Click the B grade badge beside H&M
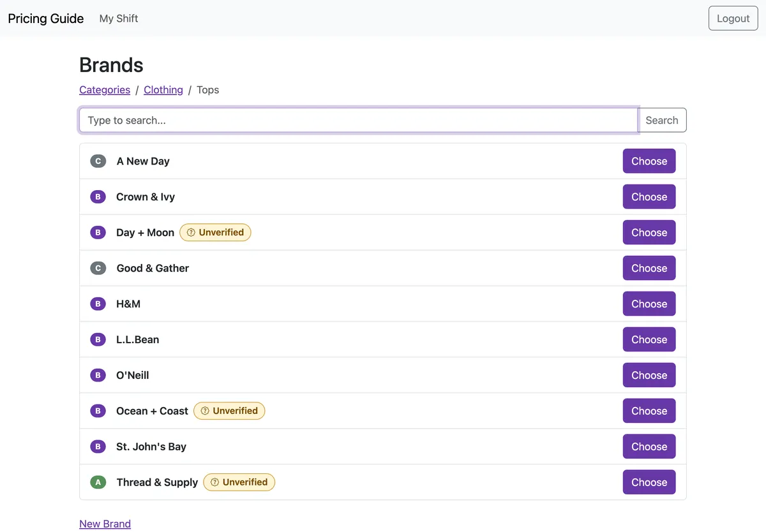 (98, 304)
